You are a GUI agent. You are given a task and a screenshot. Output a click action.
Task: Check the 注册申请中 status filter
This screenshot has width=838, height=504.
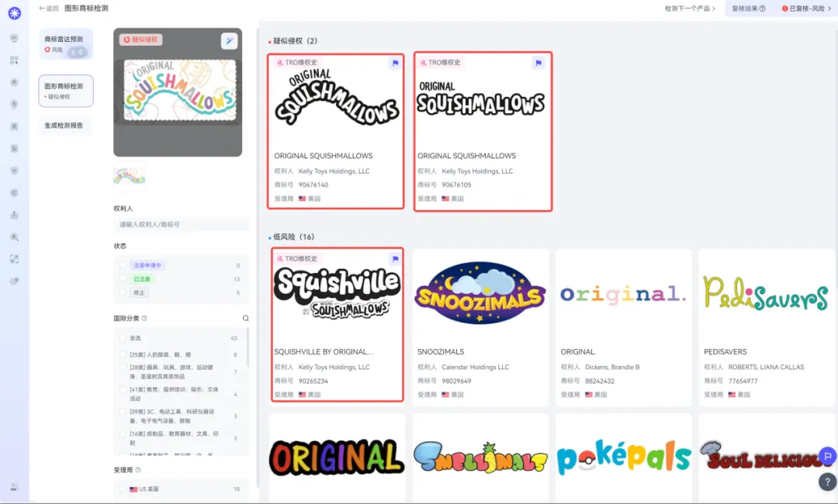pyautogui.click(x=123, y=265)
